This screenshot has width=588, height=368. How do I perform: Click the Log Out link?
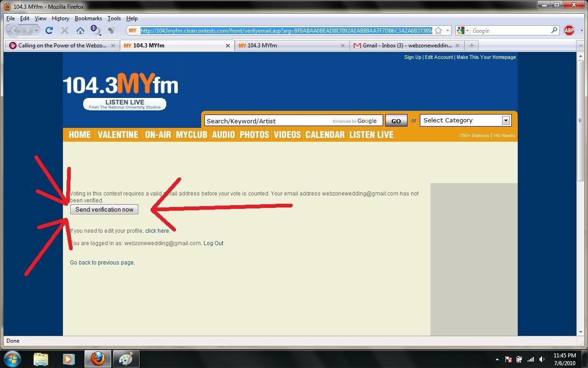(213, 243)
